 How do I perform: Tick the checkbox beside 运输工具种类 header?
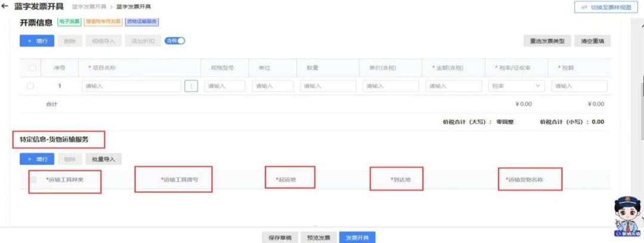[x=33, y=180]
